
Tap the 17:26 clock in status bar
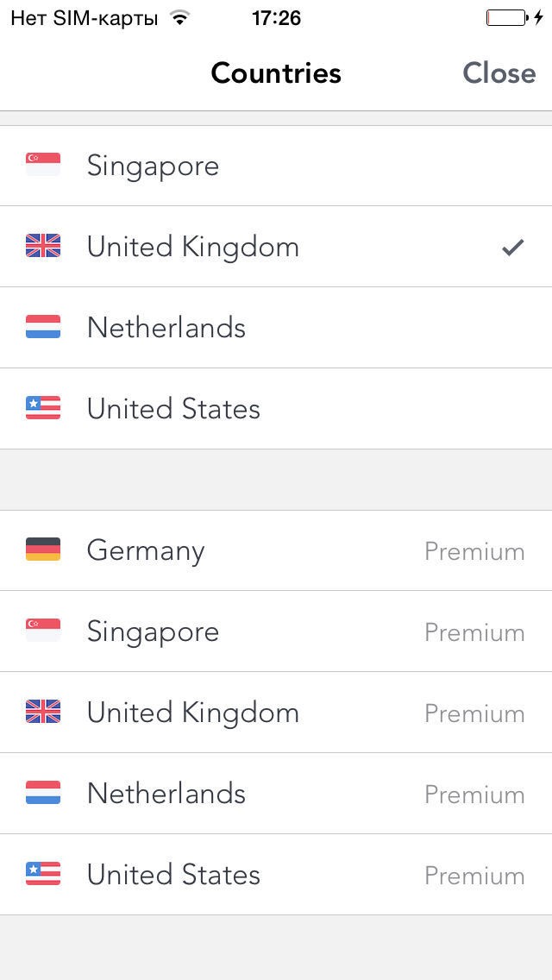(x=276, y=16)
